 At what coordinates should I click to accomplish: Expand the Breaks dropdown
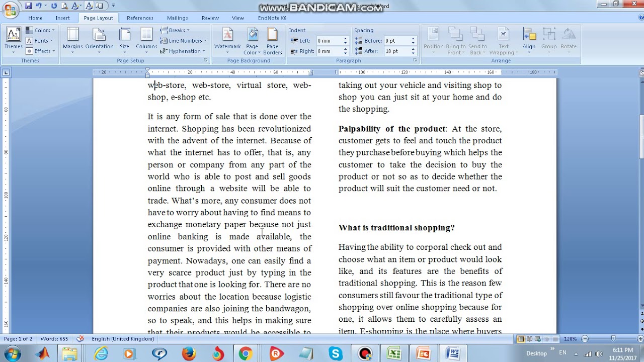pyautogui.click(x=175, y=30)
